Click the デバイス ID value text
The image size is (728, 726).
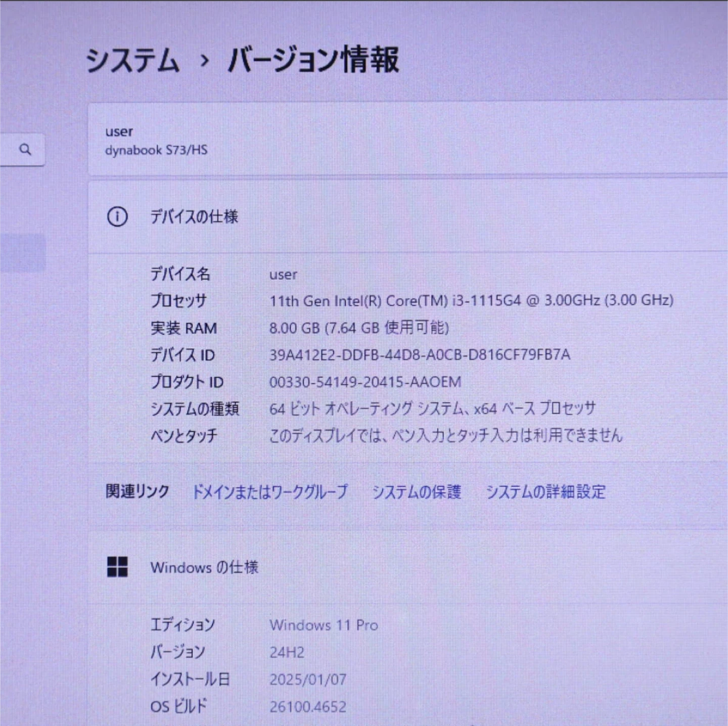click(x=420, y=355)
